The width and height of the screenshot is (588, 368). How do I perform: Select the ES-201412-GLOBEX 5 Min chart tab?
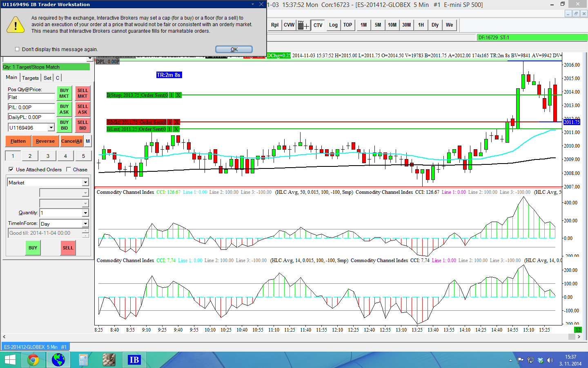click(35, 347)
